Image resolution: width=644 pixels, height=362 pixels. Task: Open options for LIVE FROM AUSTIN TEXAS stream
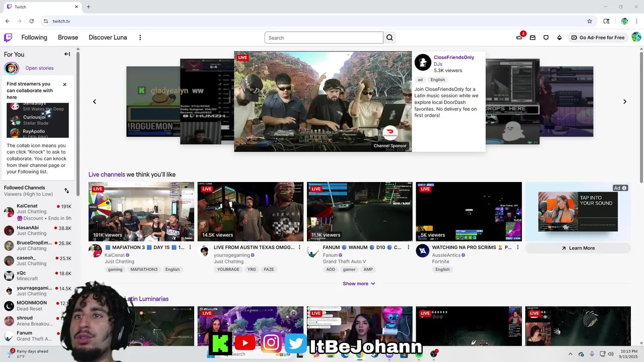[299, 247]
